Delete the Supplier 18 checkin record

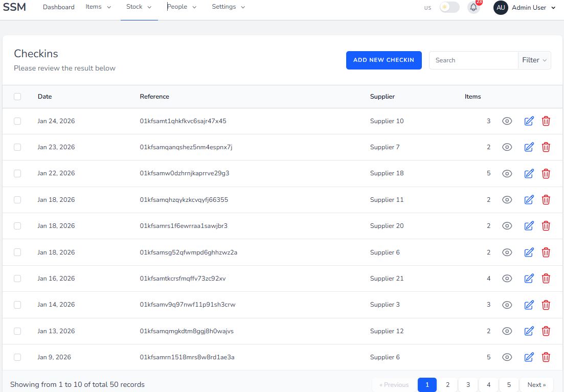point(546,173)
